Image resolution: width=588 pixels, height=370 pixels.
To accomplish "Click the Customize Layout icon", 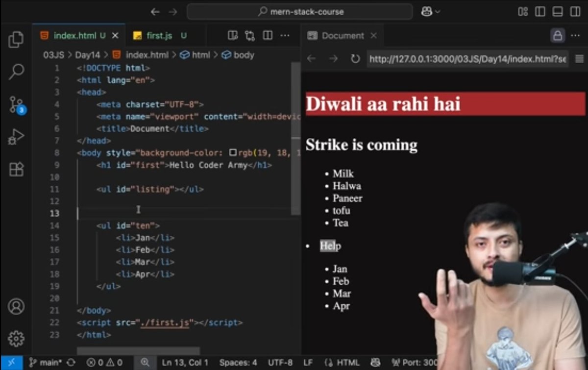I will pyautogui.click(x=523, y=11).
